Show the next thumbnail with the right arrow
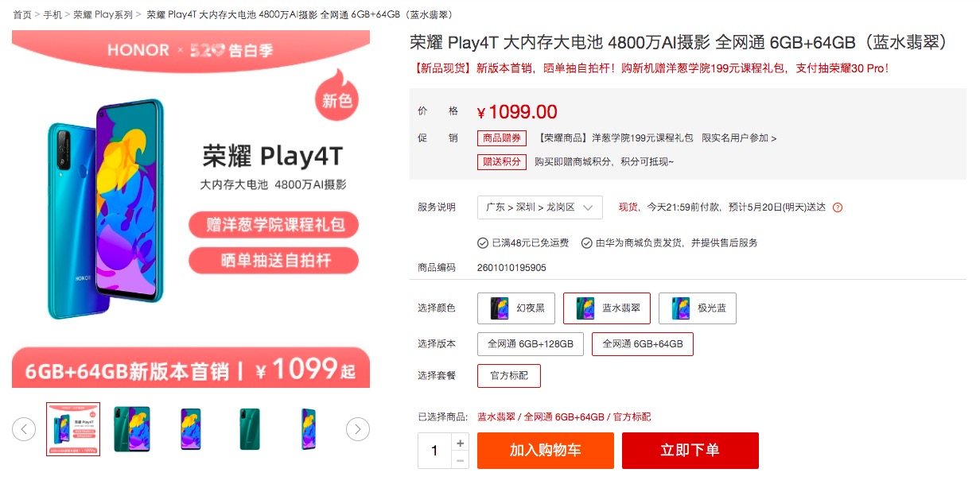 (x=358, y=429)
